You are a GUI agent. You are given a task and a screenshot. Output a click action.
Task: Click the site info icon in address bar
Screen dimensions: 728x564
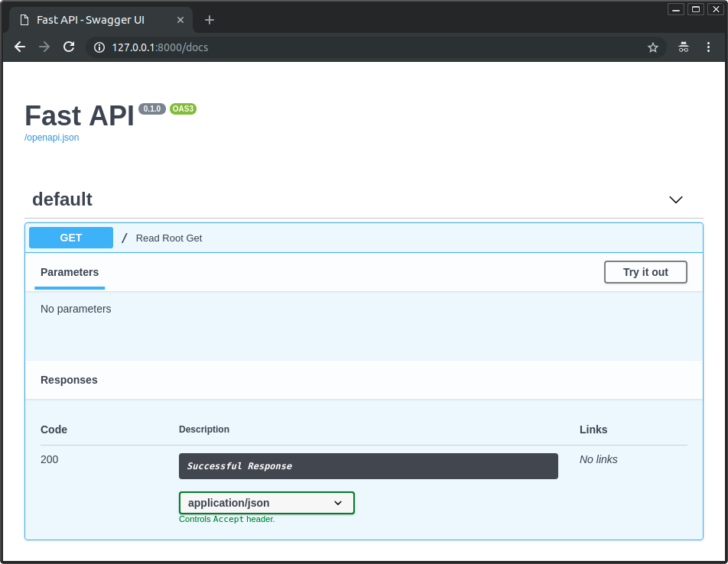click(x=99, y=47)
